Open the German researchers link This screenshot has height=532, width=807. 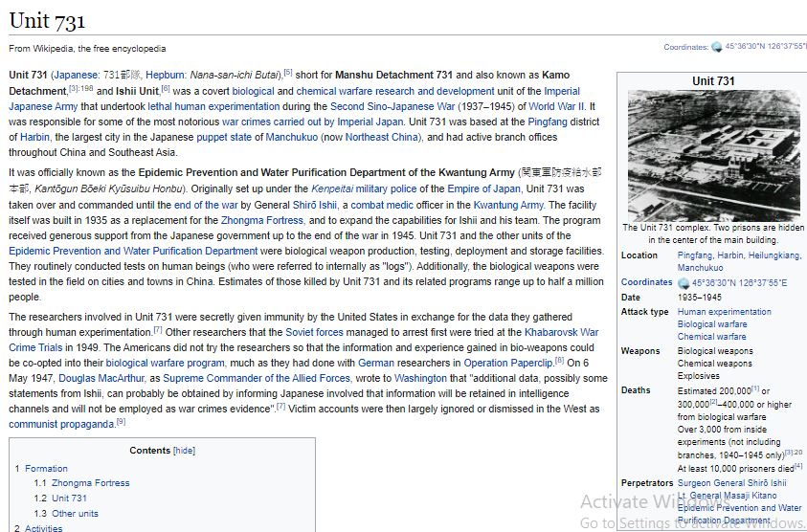click(x=375, y=364)
